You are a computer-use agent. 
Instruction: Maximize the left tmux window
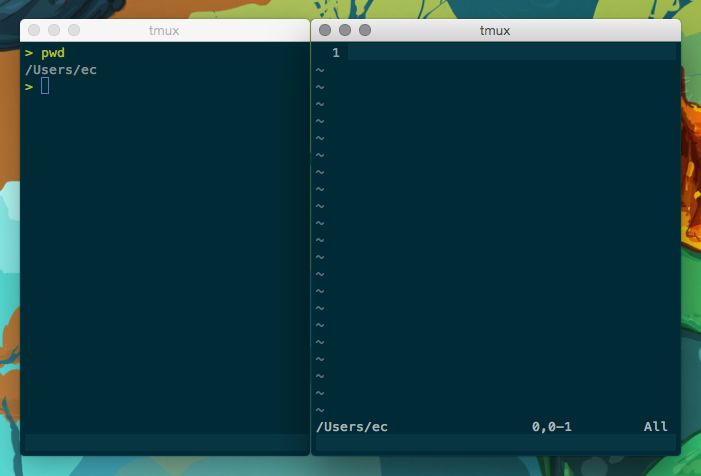(x=74, y=30)
